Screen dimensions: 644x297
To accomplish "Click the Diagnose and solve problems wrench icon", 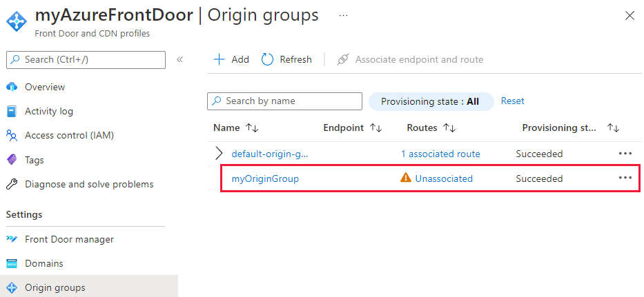I will 11,185.
